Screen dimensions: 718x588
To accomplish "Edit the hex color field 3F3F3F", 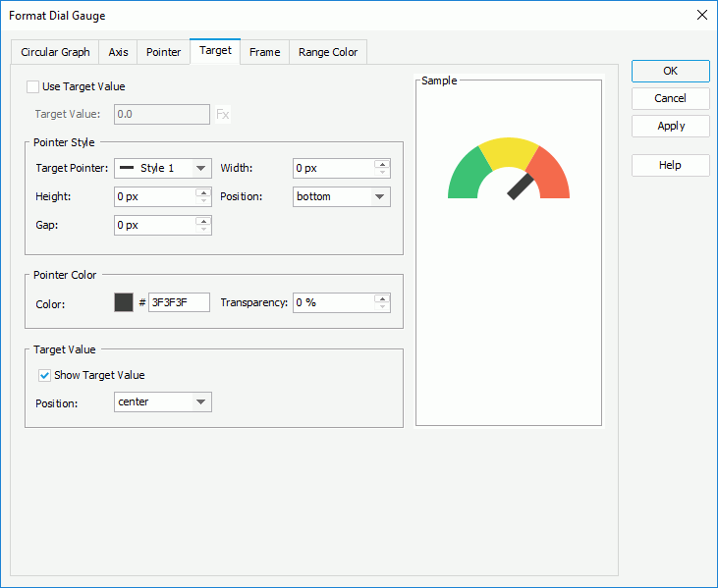I will tap(179, 302).
